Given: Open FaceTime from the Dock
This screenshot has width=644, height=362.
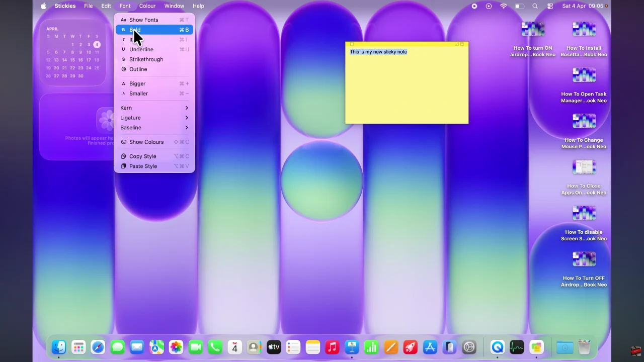Looking at the screenshot, I should [196, 347].
